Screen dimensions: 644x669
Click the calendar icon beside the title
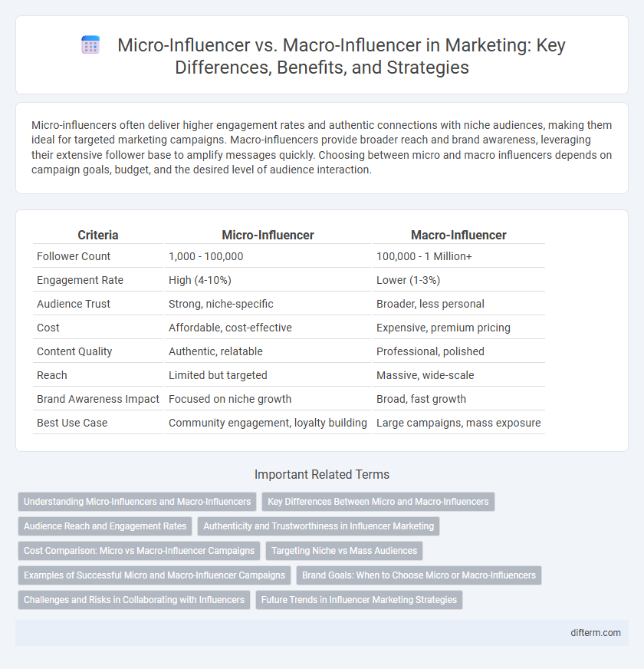(x=90, y=44)
